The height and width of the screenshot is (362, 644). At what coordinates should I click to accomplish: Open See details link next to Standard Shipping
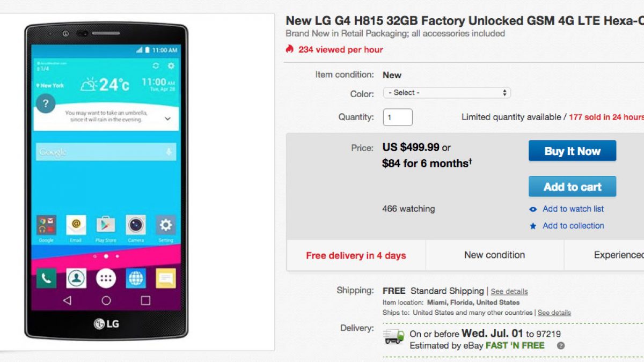click(509, 291)
